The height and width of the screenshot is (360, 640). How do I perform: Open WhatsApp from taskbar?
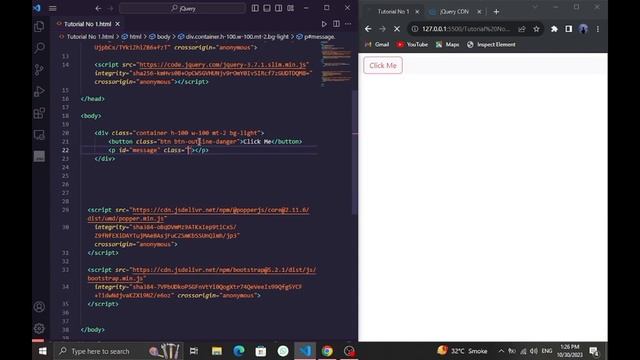click(x=283, y=351)
